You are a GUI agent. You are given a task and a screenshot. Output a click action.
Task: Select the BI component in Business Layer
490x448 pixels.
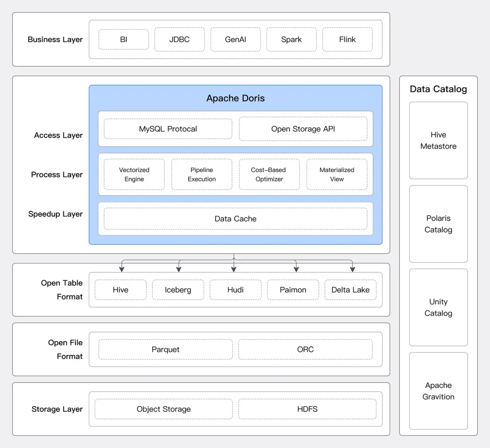coord(123,39)
